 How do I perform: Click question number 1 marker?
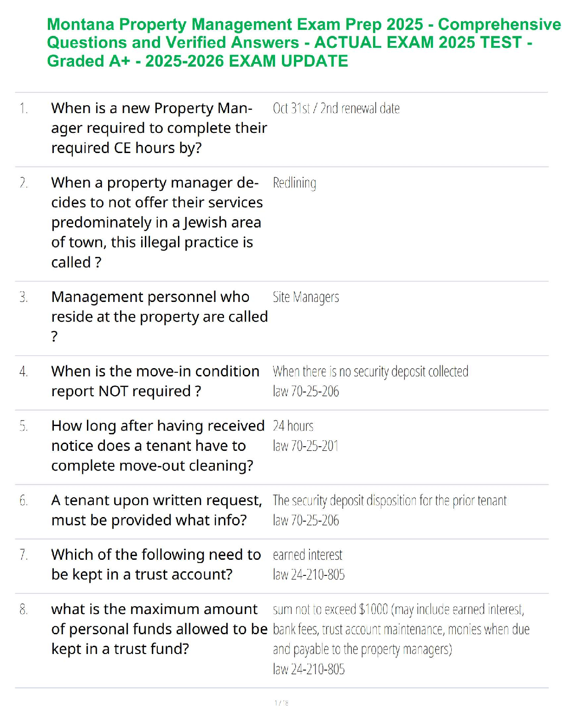(x=24, y=108)
